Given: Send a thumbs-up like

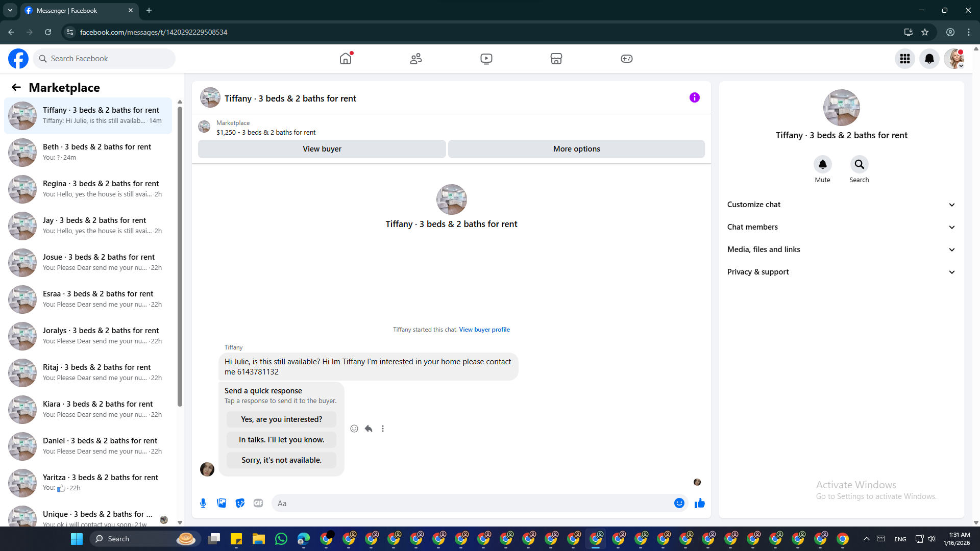Looking at the screenshot, I should (699, 503).
